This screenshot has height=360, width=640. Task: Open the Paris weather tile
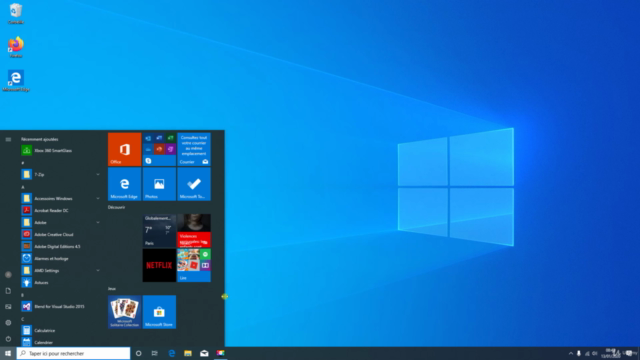159,231
